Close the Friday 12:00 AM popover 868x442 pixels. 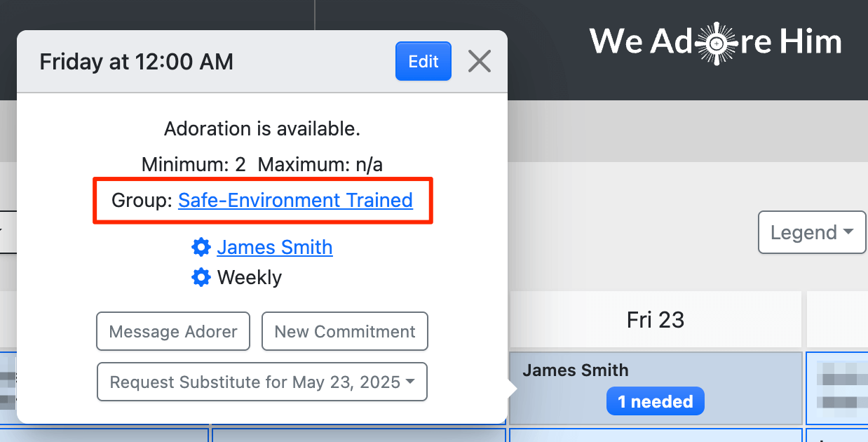480,62
